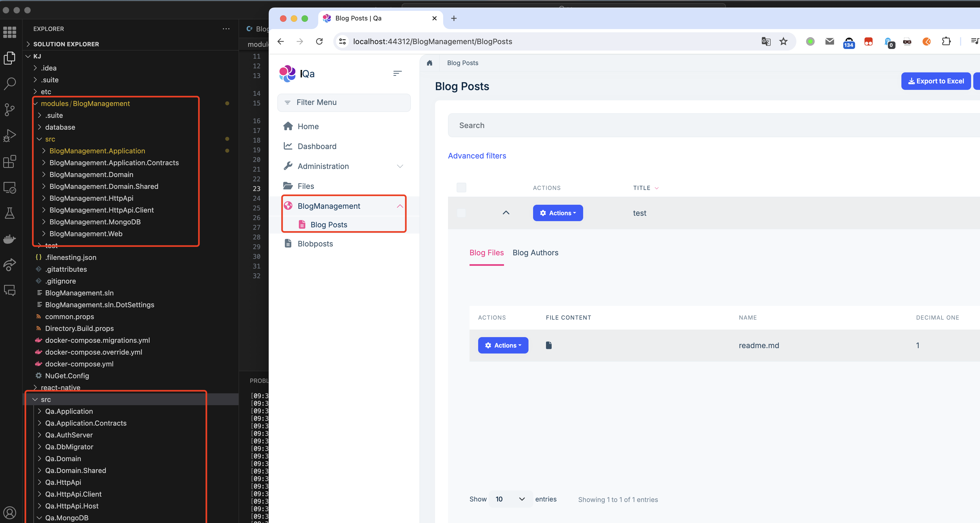Open the Source Control activity bar icon
The height and width of the screenshot is (523, 980).
[9, 109]
